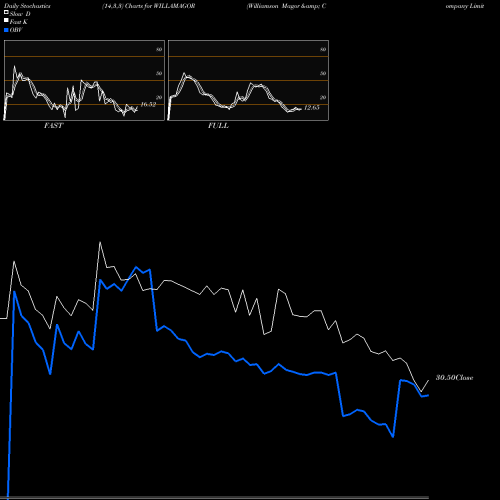Click the Fast K legend color box

pyautogui.click(x=6, y=20)
